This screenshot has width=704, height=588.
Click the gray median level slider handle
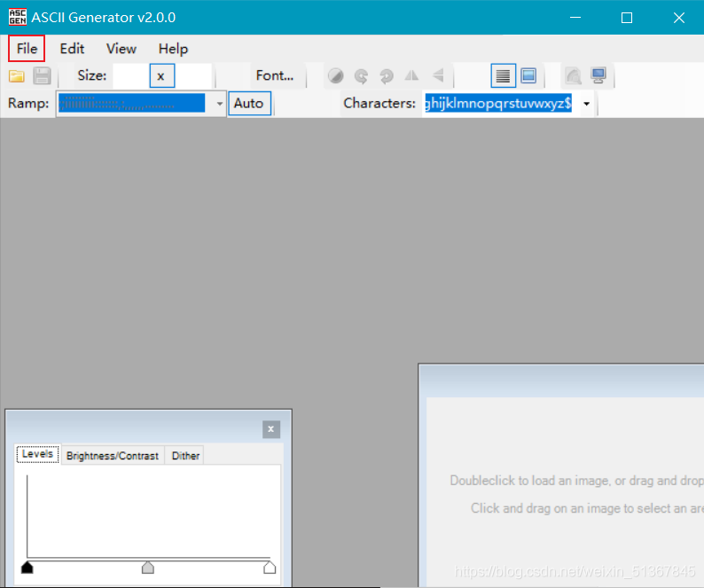[148, 568]
